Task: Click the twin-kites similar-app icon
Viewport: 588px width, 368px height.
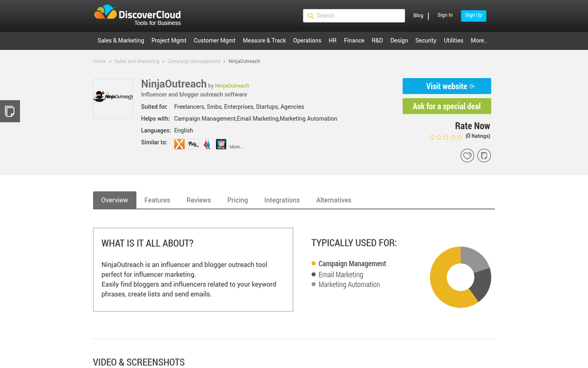Action: [207, 144]
